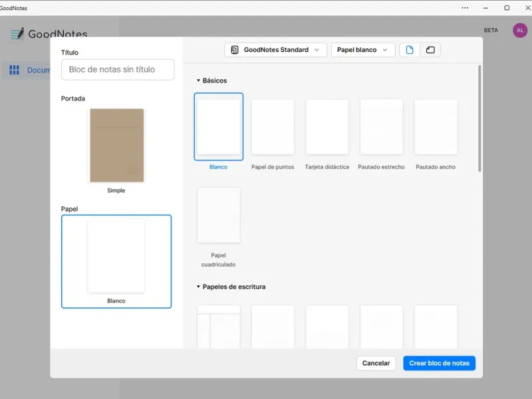Viewport: 532px width, 399px height.
Task: Pick the Blanco template in Básicos
Action: click(219, 126)
